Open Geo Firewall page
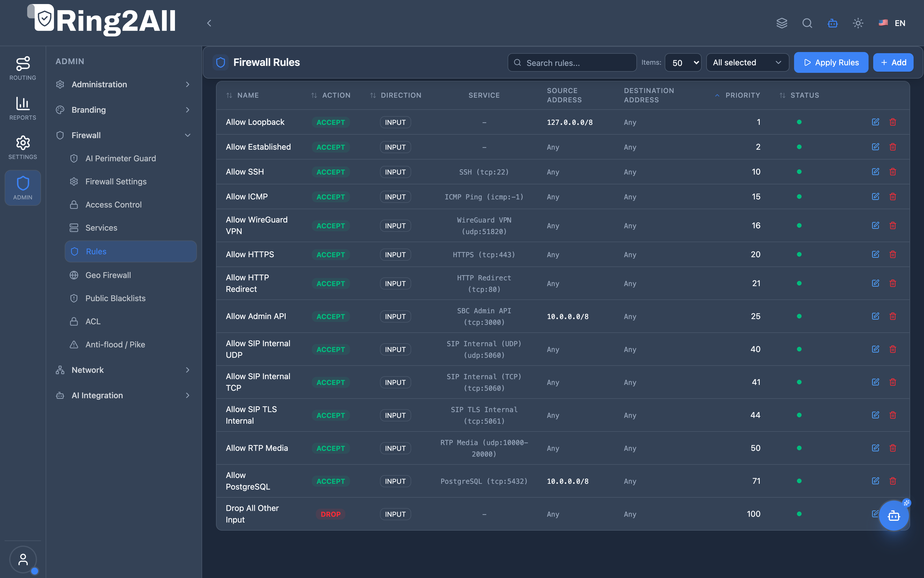 pos(131,275)
